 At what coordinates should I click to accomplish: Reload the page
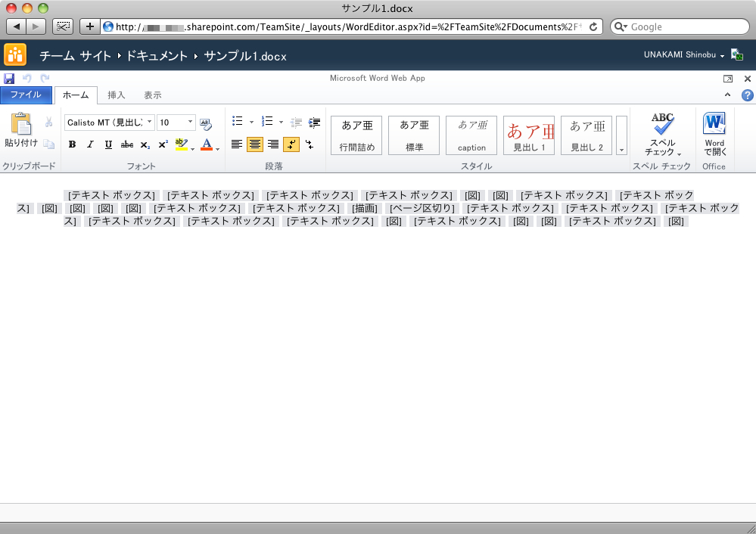coord(593,27)
